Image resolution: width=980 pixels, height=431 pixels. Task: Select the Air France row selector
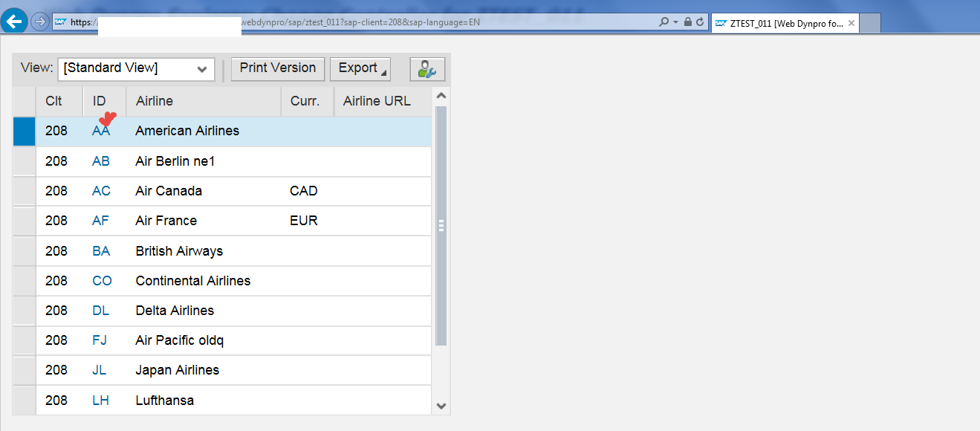tap(25, 221)
